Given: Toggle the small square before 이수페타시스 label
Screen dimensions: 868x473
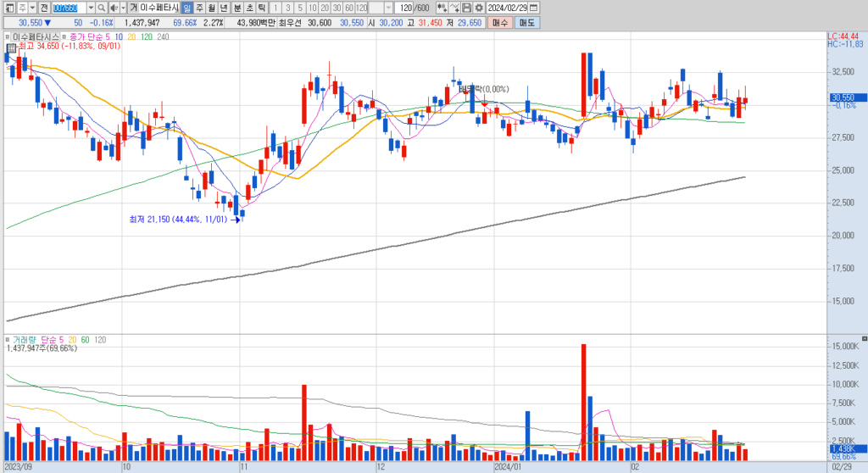Looking at the screenshot, I should pyautogui.click(x=8, y=37).
